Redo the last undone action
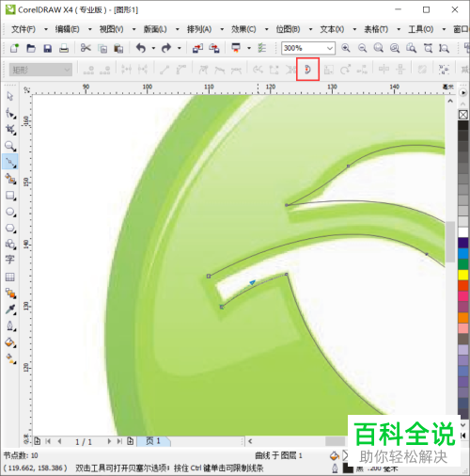This screenshot has width=470, height=476. (166, 48)
